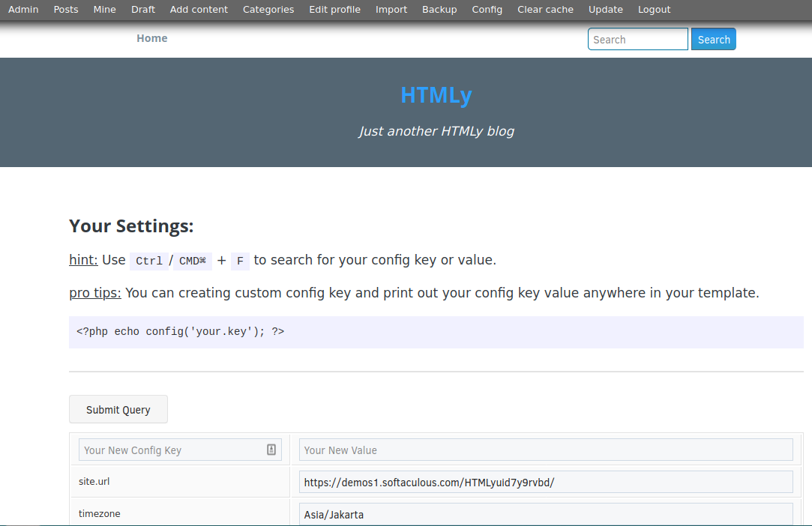Focus the Your New Value field
Viewport: 812px width, 526px height.
coord(546,450)
